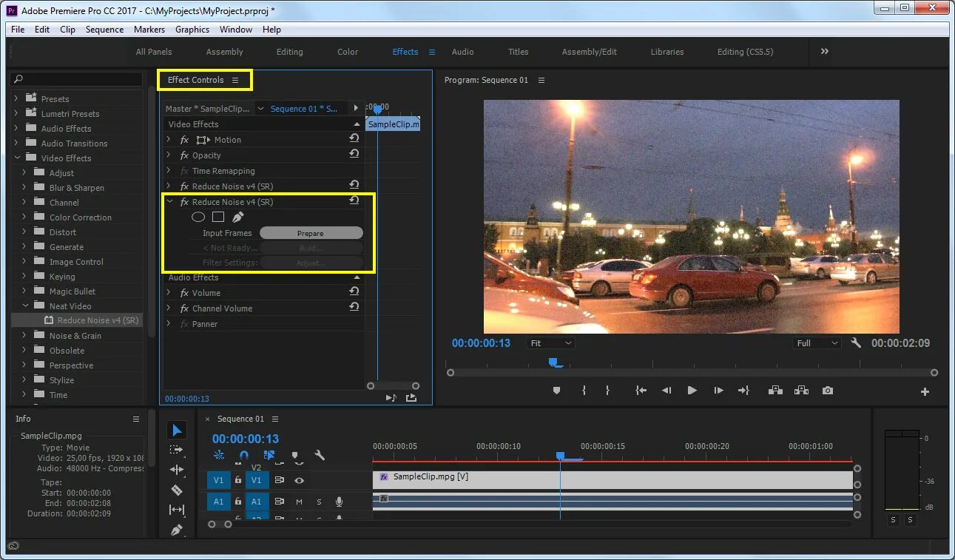
Task: Step forward one frame
Action: point(718,391)
